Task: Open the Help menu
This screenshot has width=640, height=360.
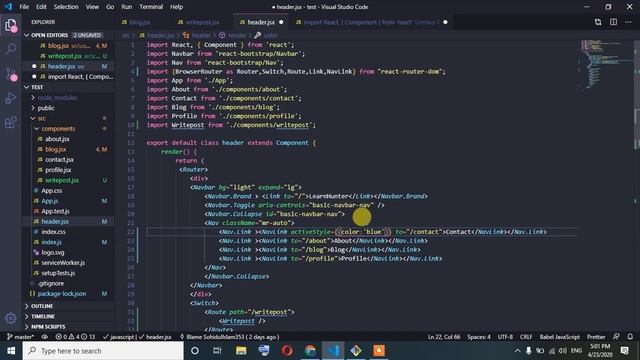Action: coord(176,7)
